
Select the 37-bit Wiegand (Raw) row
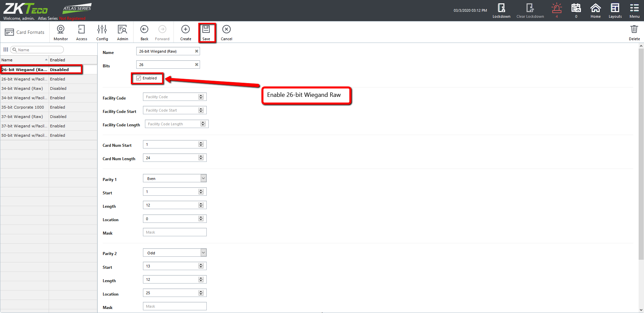[49, 117]
